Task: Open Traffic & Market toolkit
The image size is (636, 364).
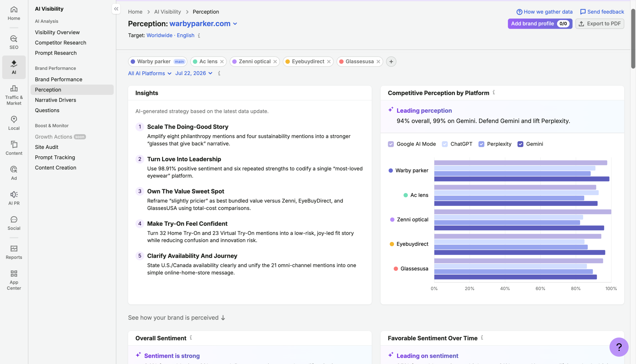Action: click(x=14, y=95)
